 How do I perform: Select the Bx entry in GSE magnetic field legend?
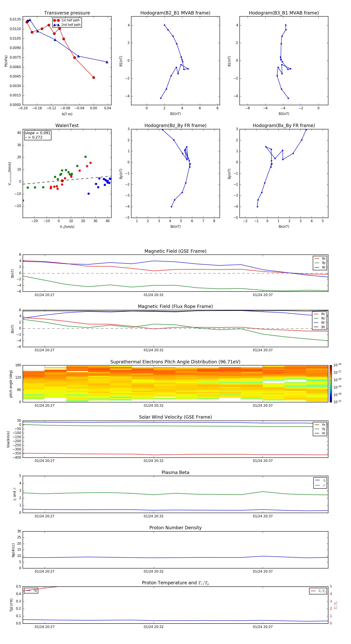pyautogui.click(x=320, y=259)
